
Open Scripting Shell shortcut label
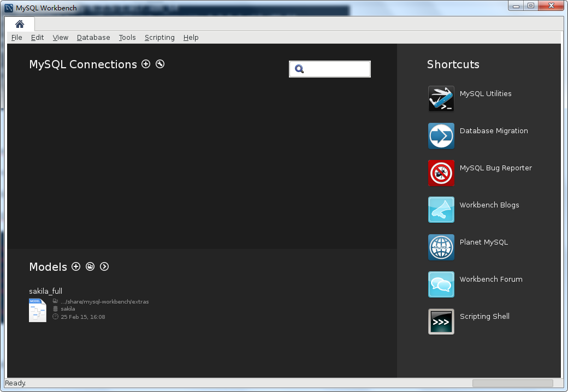tap(484, 316)
